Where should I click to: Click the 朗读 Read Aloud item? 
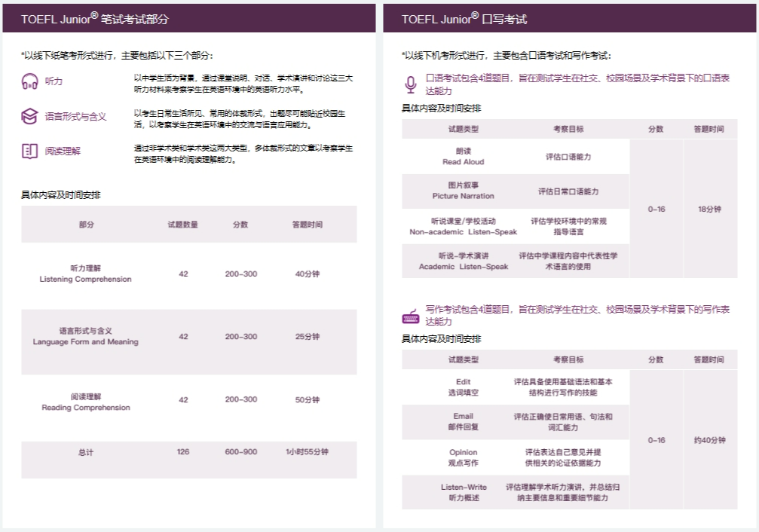[463, 157]
